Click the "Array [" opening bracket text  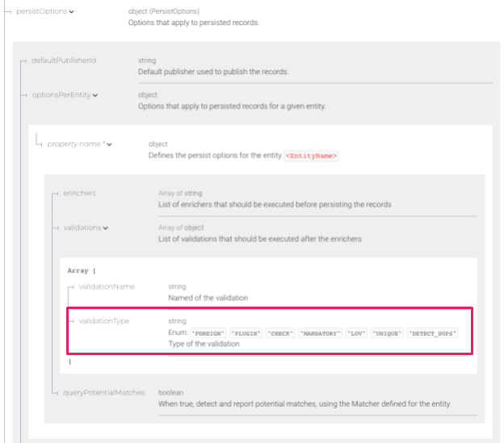point(82,271)
